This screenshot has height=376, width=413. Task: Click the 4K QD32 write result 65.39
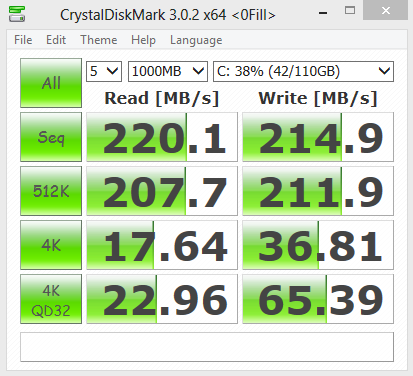point(318,299)
